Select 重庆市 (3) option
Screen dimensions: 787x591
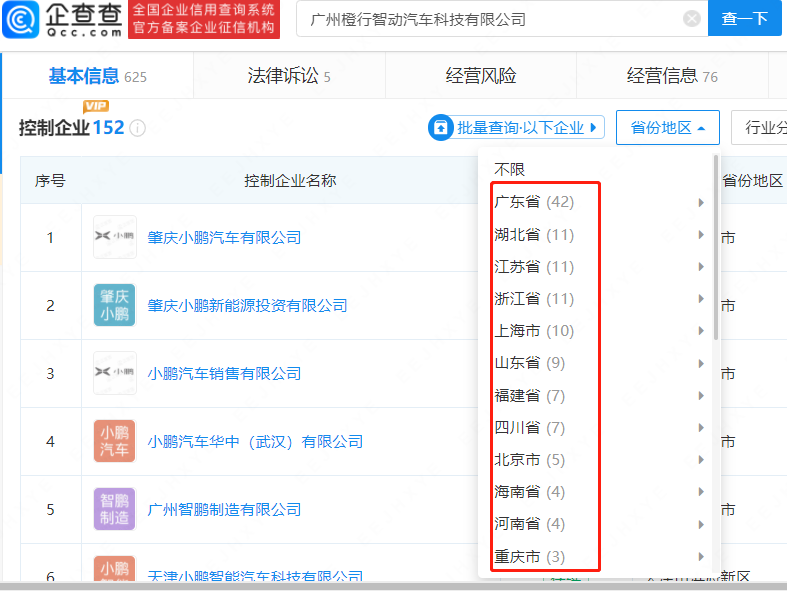pos(530,557)
